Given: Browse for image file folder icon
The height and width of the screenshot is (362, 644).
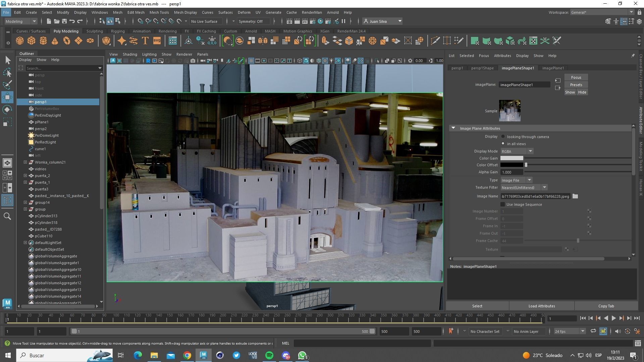Looking at the screenshot, I should click(575, 196).
